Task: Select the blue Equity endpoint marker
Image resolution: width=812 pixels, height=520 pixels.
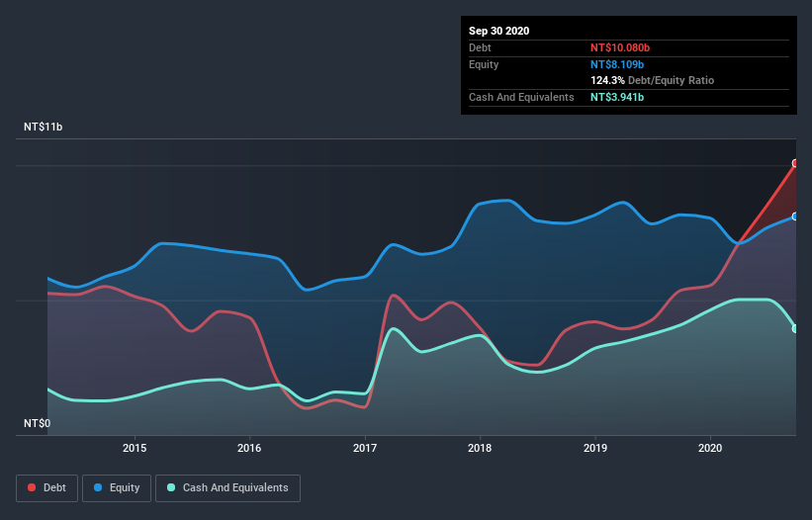Action: (x=795, y=217)
